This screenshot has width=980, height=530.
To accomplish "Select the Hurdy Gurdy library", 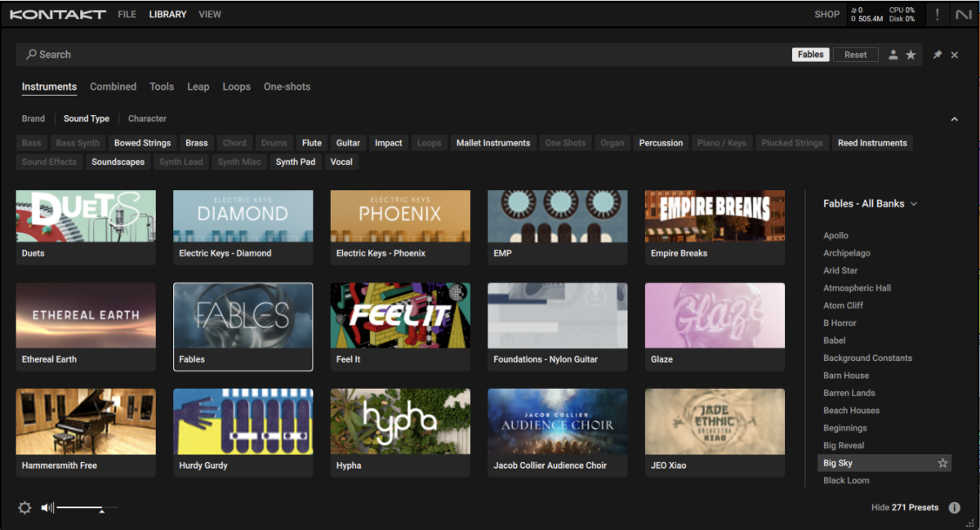I will click(243, 433).
